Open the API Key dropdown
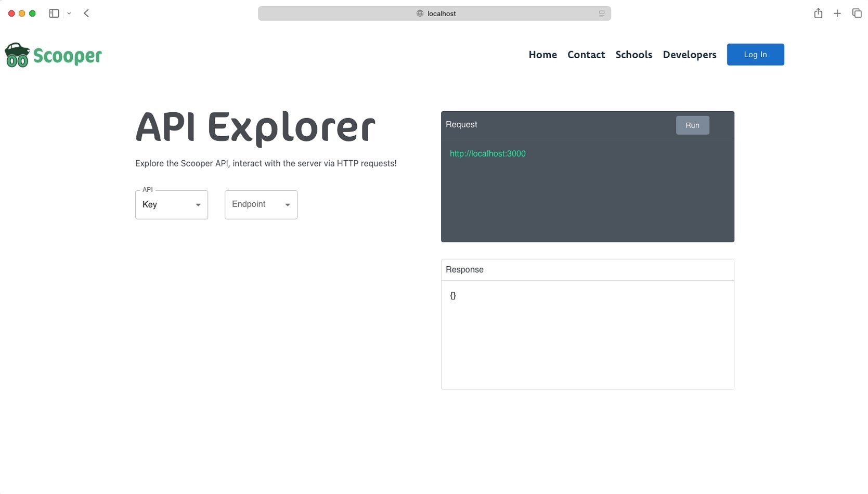 (172, 205)
